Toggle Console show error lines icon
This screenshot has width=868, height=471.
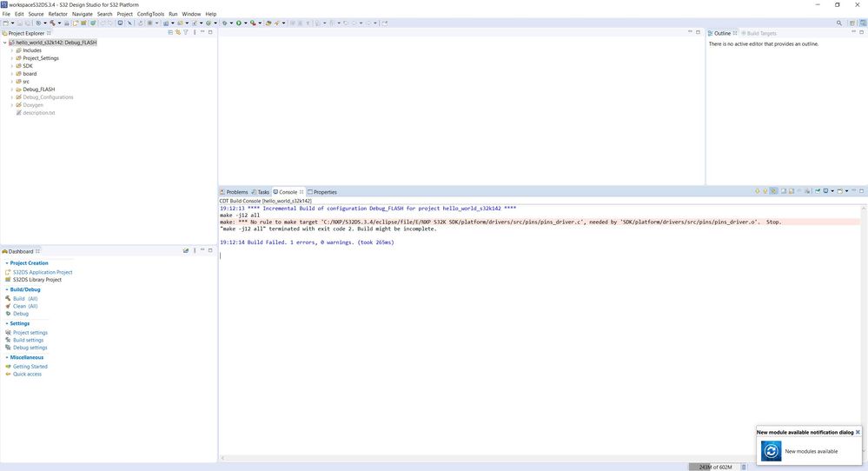[x=774, y=191]
